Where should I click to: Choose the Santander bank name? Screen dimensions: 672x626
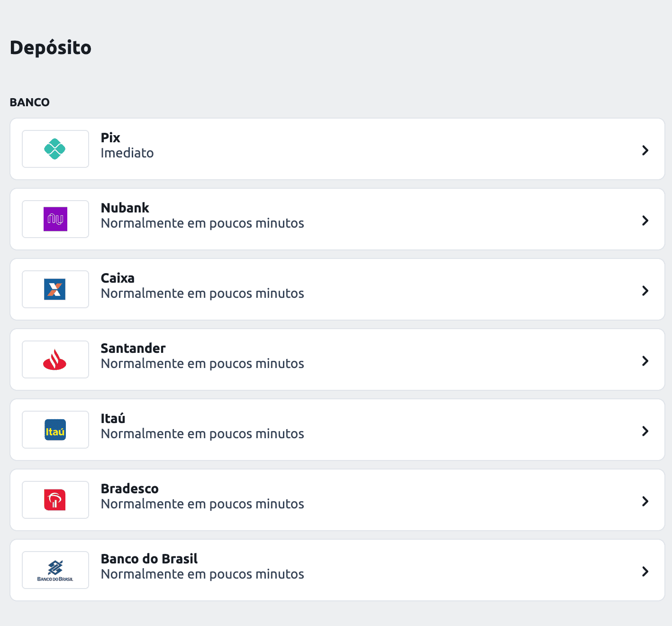pyautogui.click(x=133, y=348)
